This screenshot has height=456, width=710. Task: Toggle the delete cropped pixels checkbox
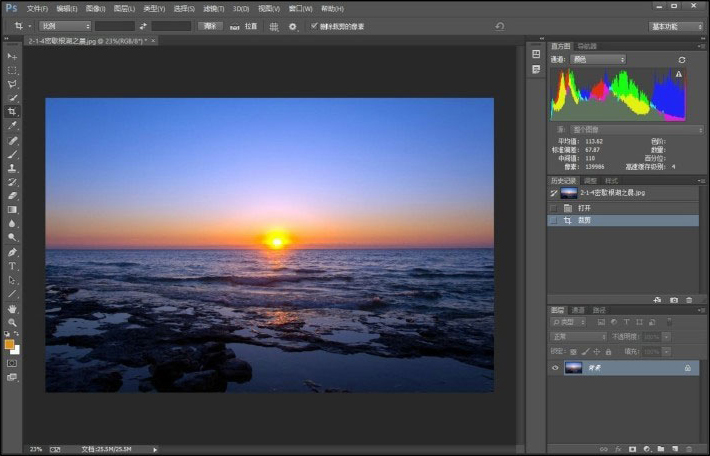(314, 26)
